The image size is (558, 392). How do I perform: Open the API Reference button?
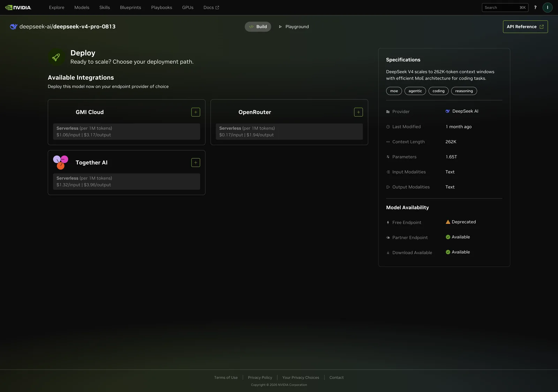click(x=525, y=27)
